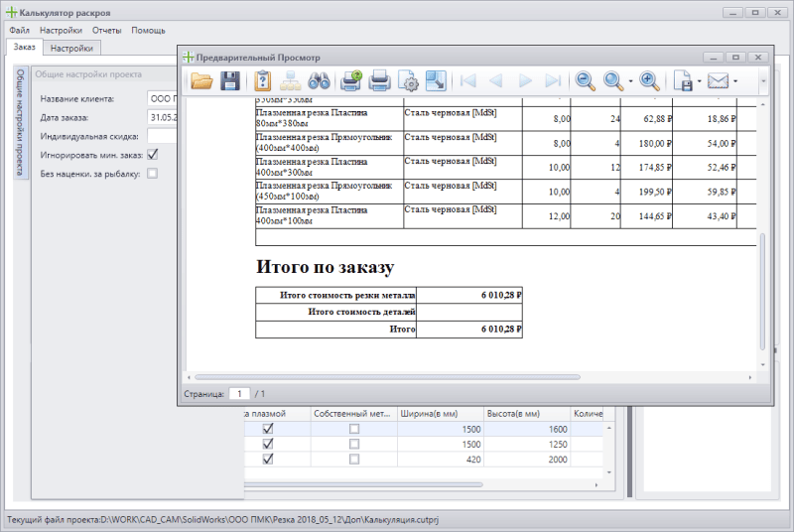Open the Export document dropdown arrow
The height and width of the screenshot is (532, 794).
tap(699, 81)
